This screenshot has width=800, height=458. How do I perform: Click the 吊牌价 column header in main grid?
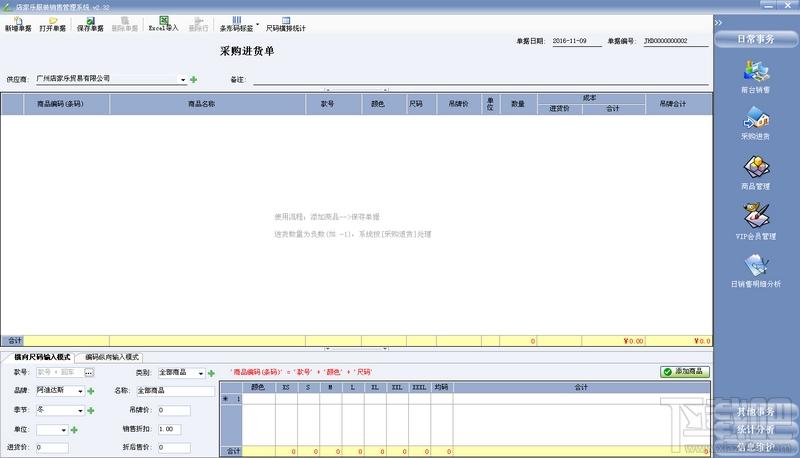coord(459,104)
